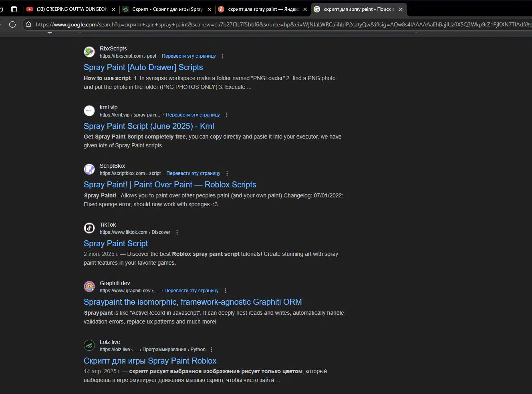Click the ScriptBlox site name text

[x=112, y=166]
